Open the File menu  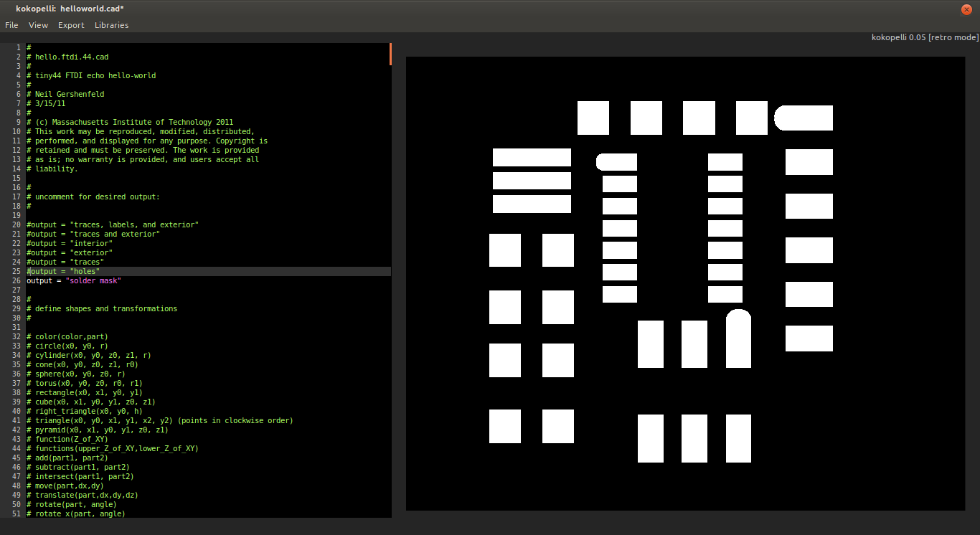(x=11, y=25)
